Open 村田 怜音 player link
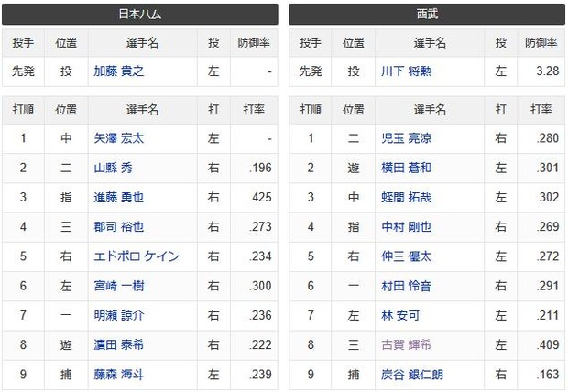Image resolution: width=568 pixels, height=392 pixels. tap(406, 286)
